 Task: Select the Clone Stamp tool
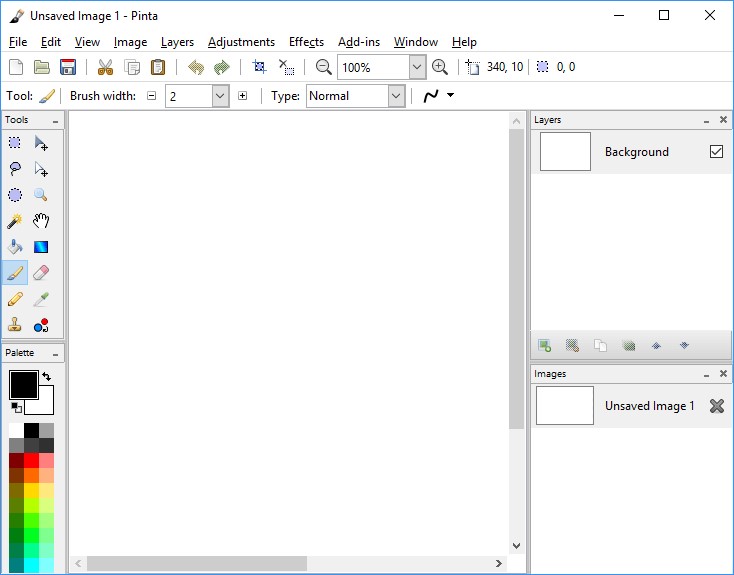(x=15, y=324)
